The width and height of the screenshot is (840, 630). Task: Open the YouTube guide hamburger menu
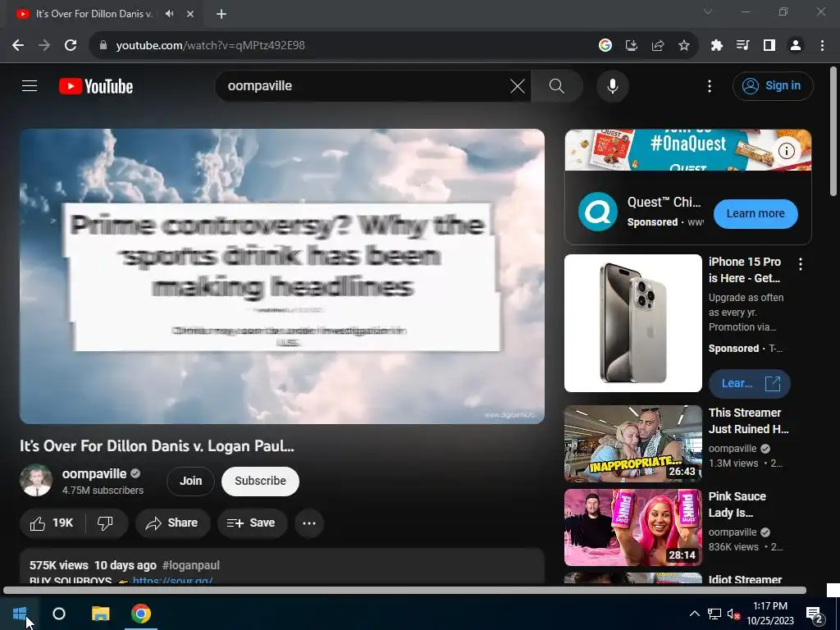tap(30, 85)
